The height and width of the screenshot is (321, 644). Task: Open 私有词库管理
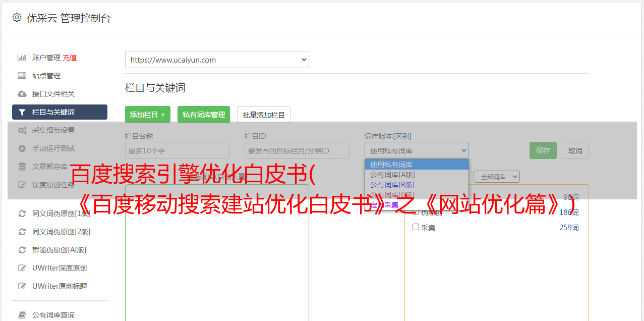pos(204,115)
